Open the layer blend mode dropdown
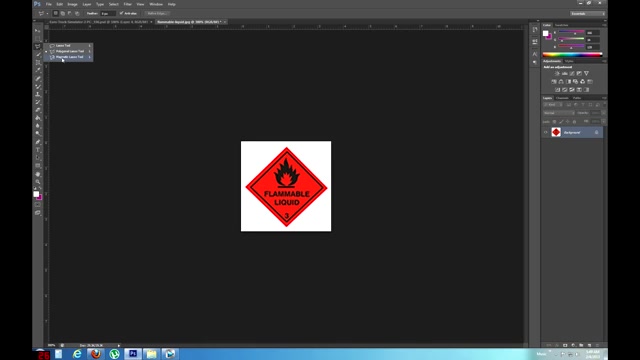The width and height of the screenshot is (640, 360). [x=558, y=113]
